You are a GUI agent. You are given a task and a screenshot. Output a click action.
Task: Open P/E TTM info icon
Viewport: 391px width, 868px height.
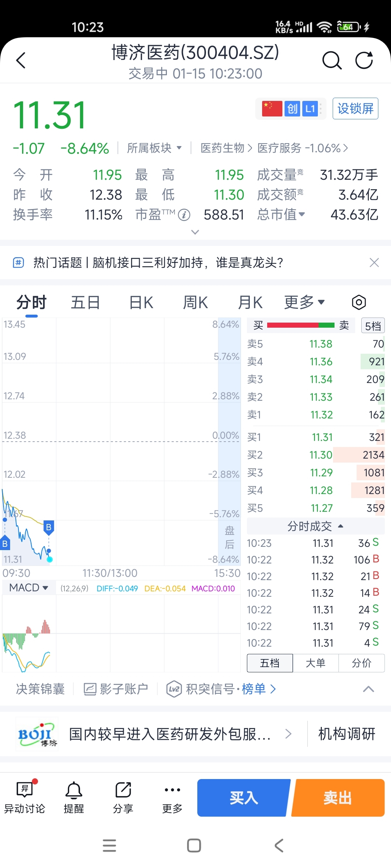pyautogui.click(x=184, y=215)
